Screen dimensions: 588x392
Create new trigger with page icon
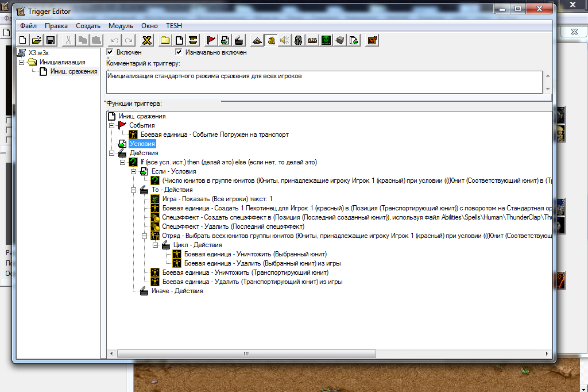pyautogui.click(x=179, y=40)
